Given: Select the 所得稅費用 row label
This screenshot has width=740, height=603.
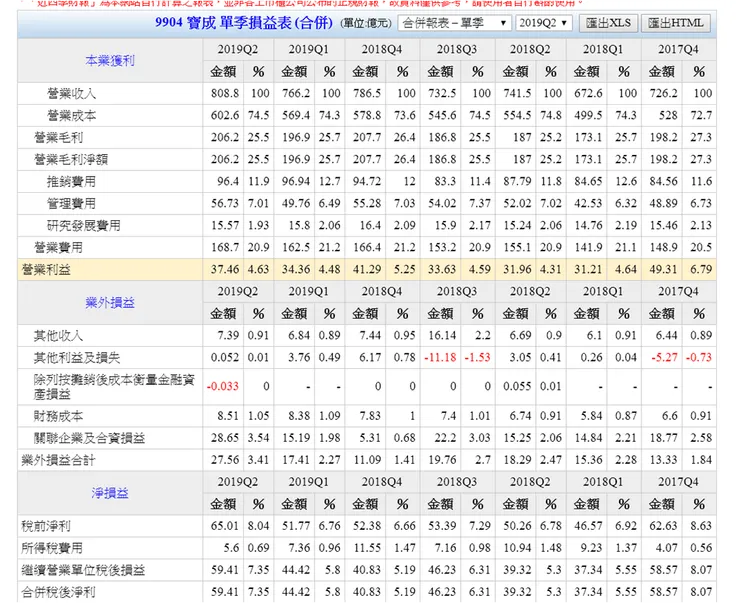Looking at the screenshot, I should coord(52,548).
